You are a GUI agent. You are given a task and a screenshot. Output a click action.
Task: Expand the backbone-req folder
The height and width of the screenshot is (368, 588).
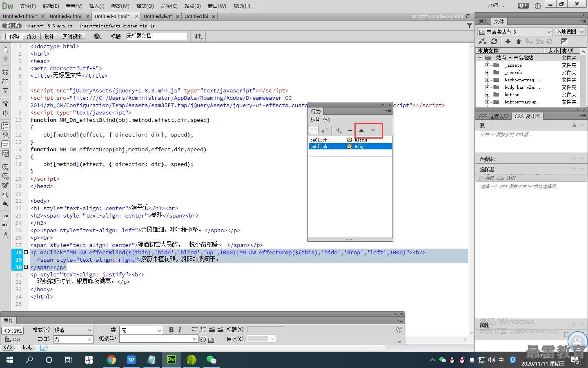tap(487, 80)
